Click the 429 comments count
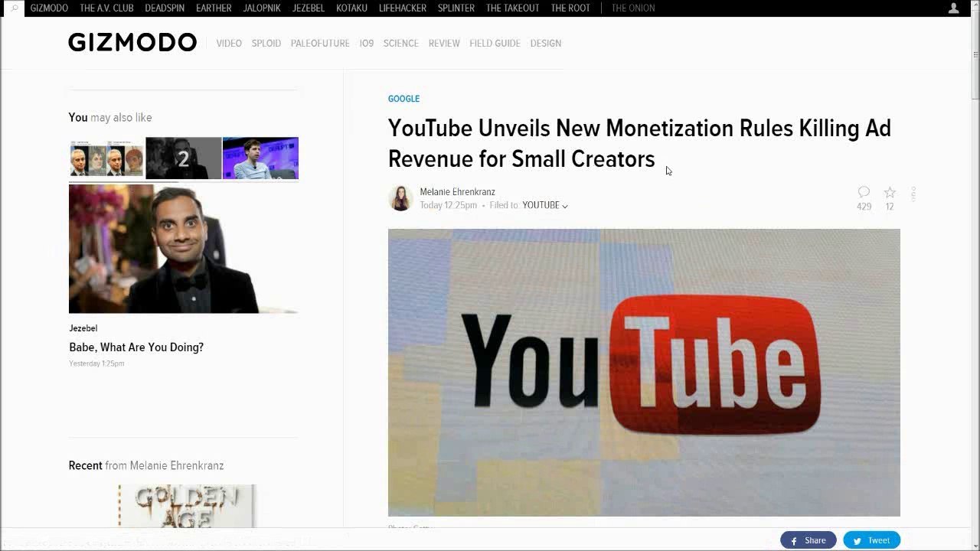Image resolution: width=980 pixels, height=551 pixels. 864,207
